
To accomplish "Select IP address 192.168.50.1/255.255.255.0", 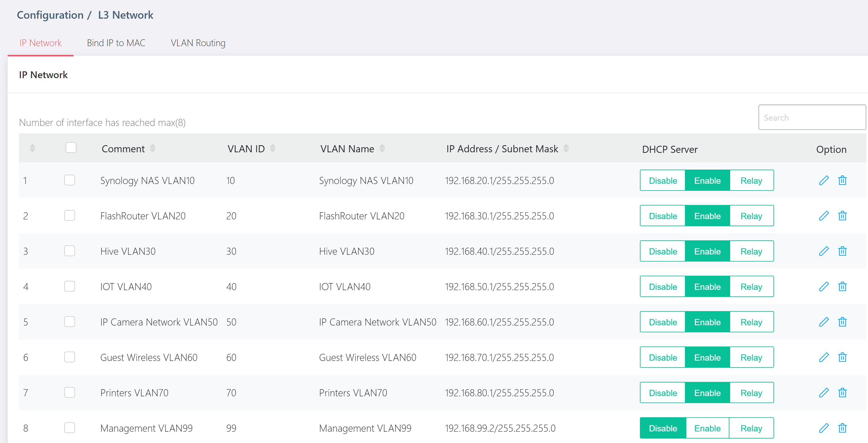I will pyautogui.click(x=499, y=286).
